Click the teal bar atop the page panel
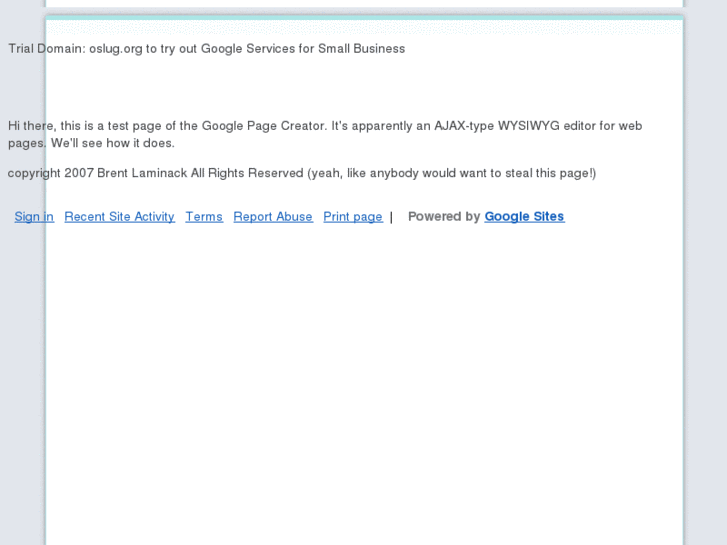The width and height of the screenshot is (727, 545). pyautogui.click(x=364, y=17)
